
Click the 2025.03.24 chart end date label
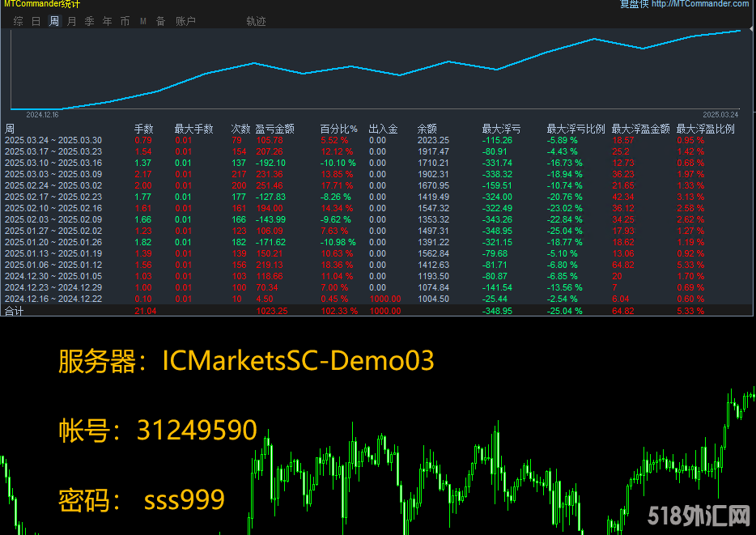[x=720, y=115]
